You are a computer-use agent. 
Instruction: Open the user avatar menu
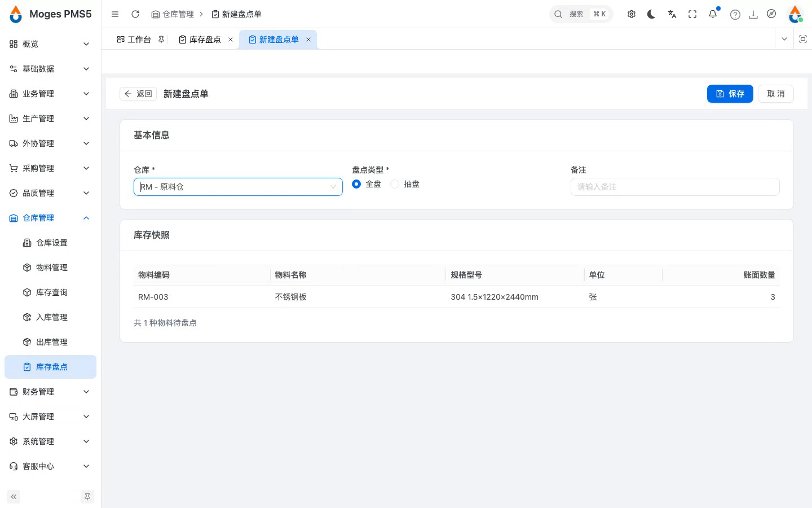tap(795, 14)
